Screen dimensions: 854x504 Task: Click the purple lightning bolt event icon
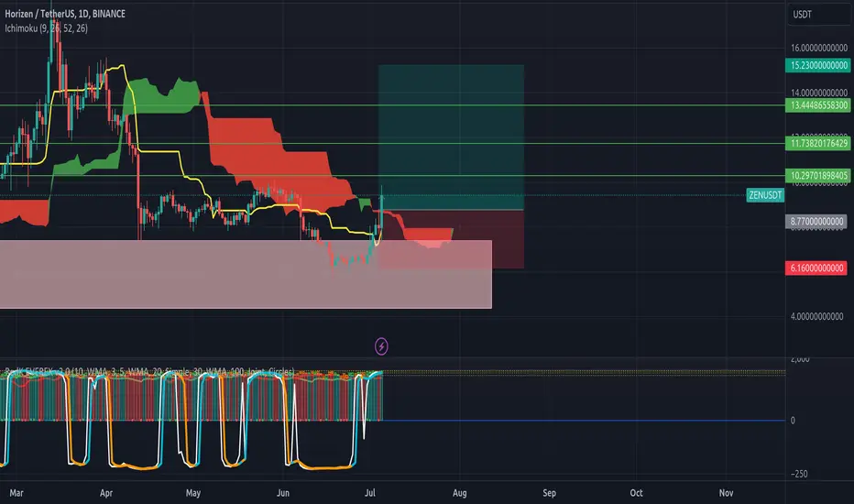coord(381,346)
